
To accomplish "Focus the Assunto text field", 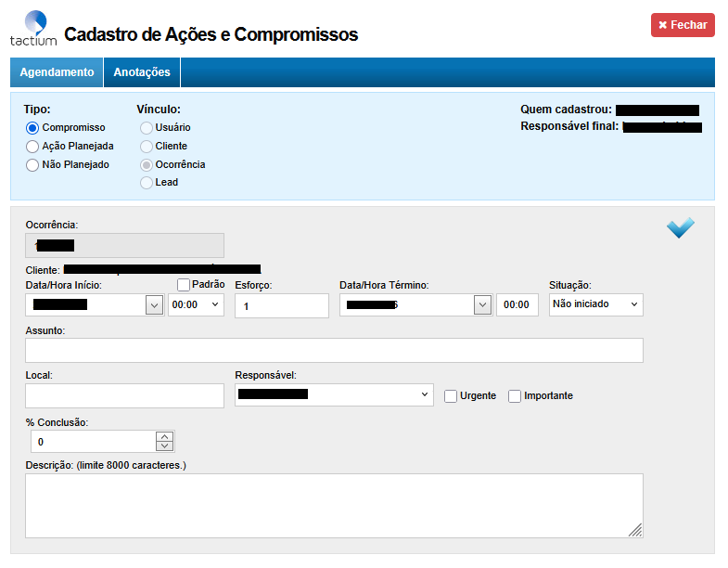I will [x=334, y=351].
